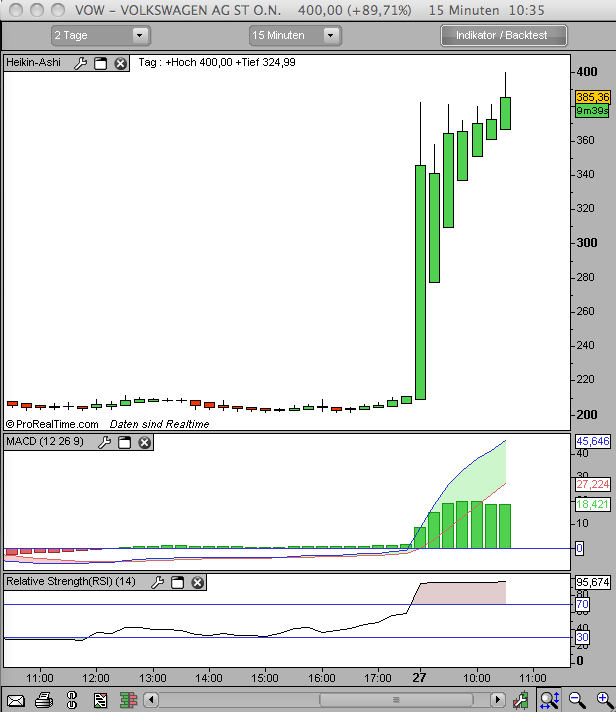Click the horizontal scrollbar thumb

click(396, 700)
